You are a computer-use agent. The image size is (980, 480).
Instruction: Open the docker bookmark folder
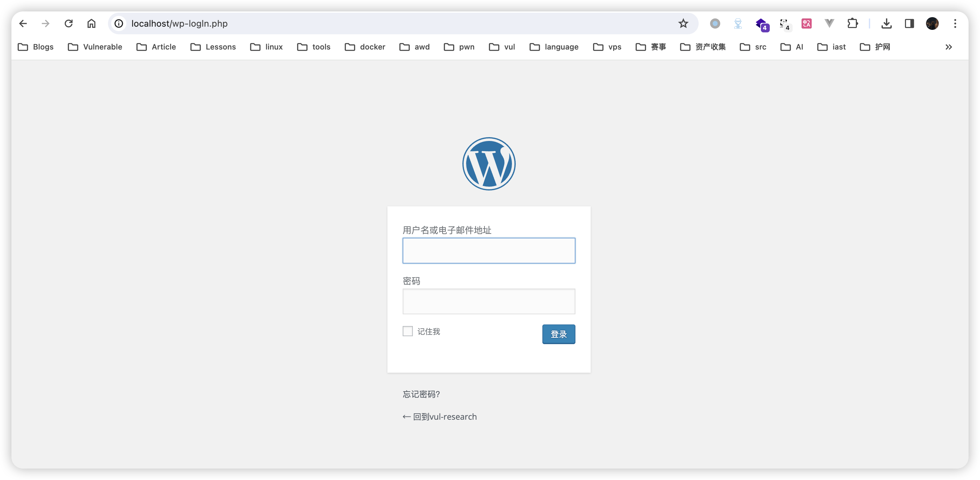365,47
